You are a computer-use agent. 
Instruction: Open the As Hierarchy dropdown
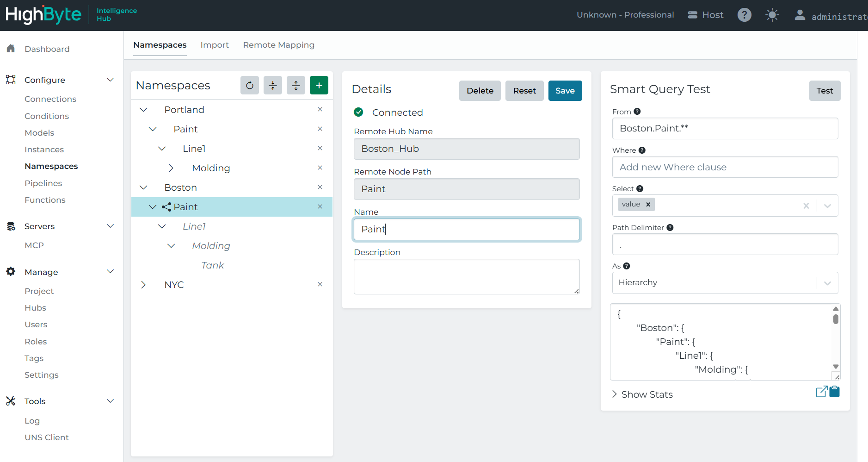(827, 283)
